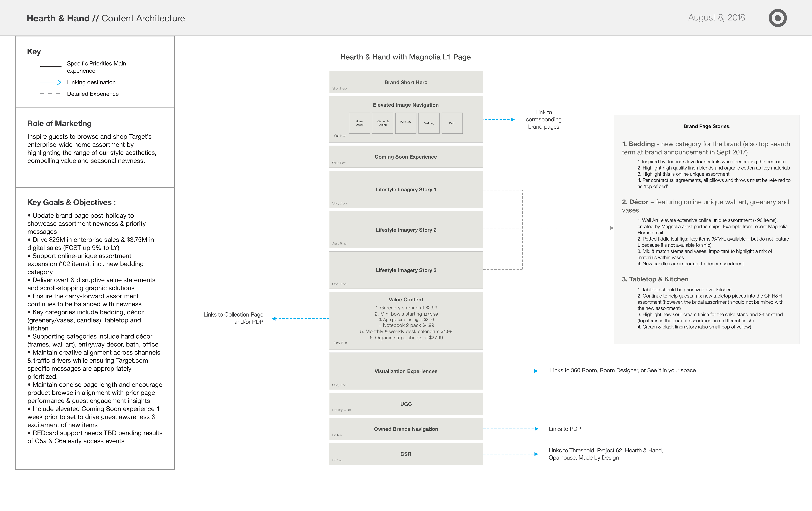
Task: Click 'Link to corresponding brand pages' label
Action: coord(544,120)
